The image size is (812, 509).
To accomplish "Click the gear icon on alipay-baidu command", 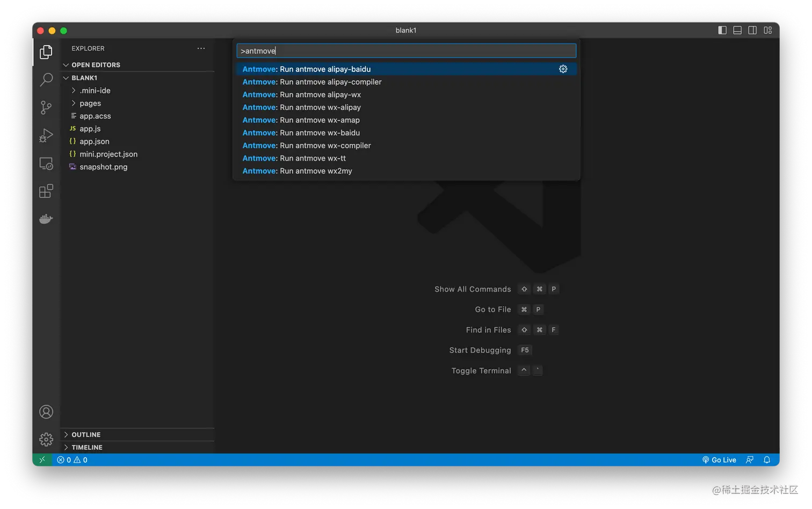I will click(563, 69).
